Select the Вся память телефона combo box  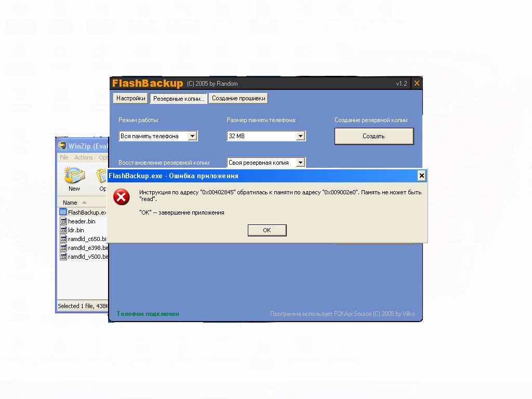158,136
